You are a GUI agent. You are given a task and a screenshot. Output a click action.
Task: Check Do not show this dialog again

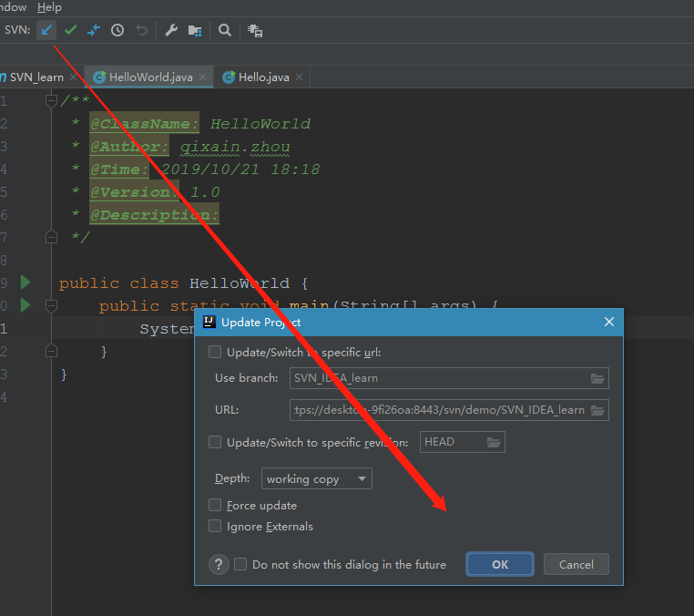[x=240, y=564]
